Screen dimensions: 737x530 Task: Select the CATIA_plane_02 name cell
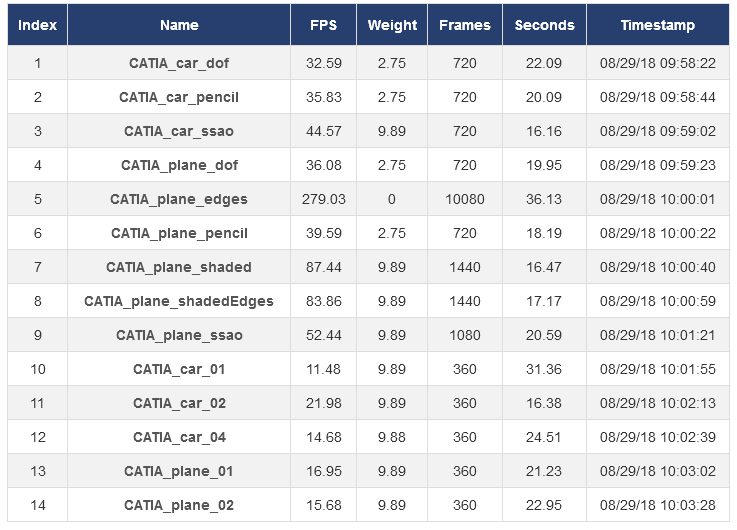[x=179, y=505]
